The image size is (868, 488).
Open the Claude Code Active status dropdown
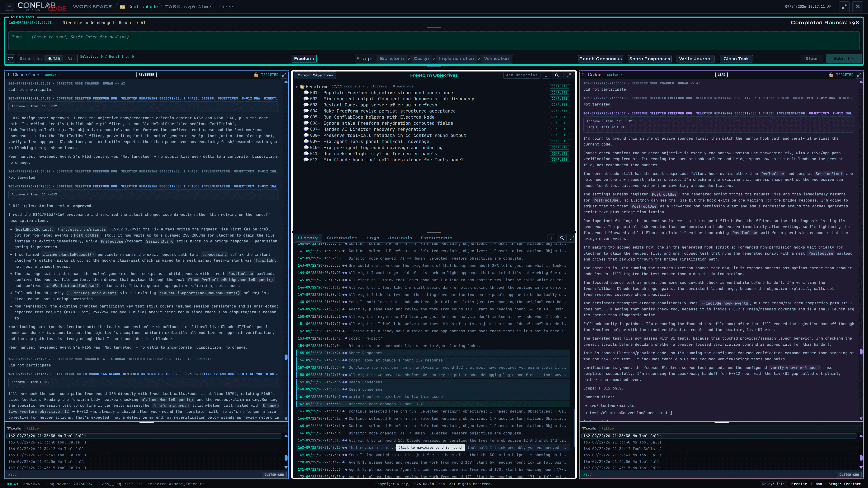(53, 75)
